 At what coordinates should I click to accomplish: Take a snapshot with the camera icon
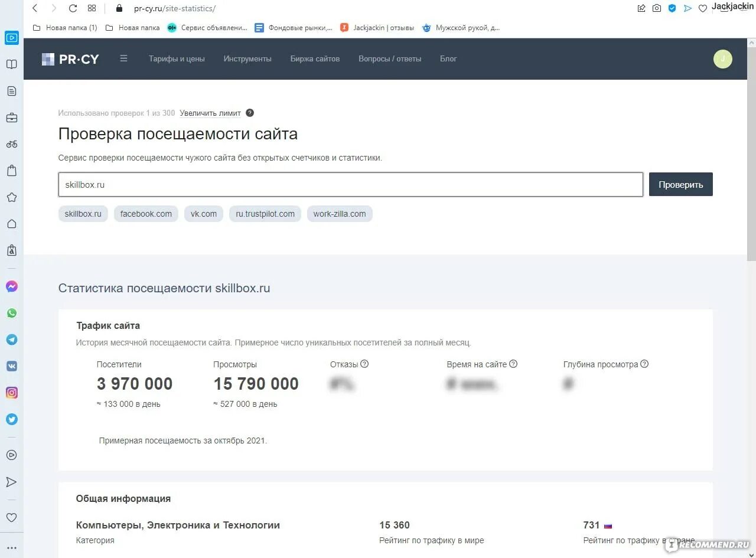pos(657,8)
